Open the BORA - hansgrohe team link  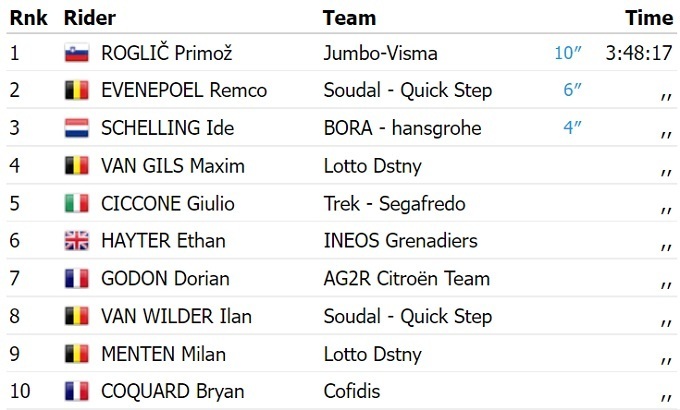pos(402,129)
